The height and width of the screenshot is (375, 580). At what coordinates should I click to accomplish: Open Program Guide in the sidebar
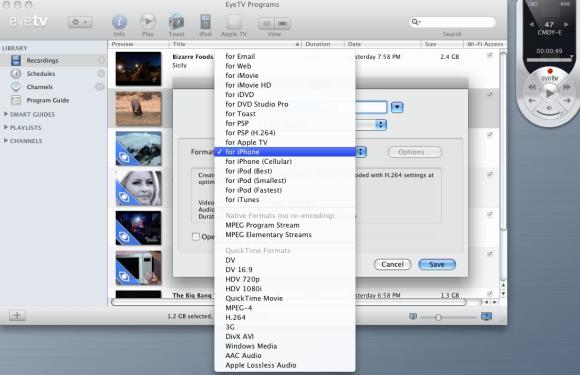(x=48, y=100)
